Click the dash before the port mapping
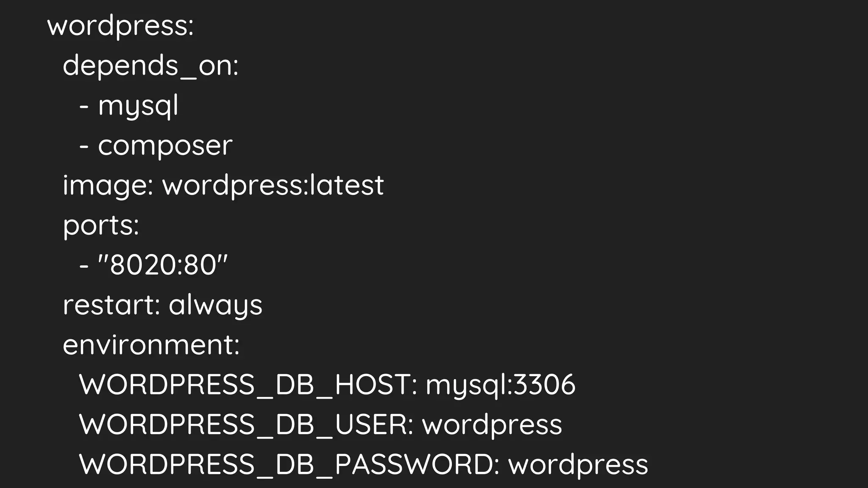The height and width of the screenshot is (488, 868). 84,266
